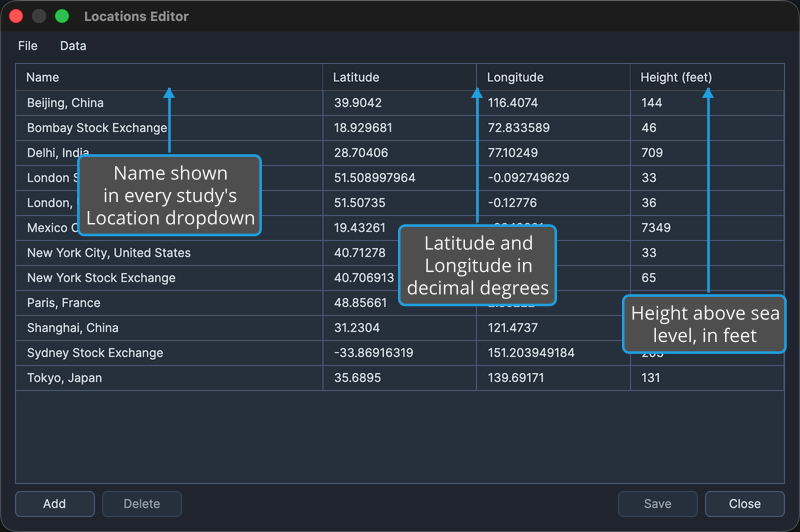
Task: Click the Delete button
Action: click(x=142, y=504)
